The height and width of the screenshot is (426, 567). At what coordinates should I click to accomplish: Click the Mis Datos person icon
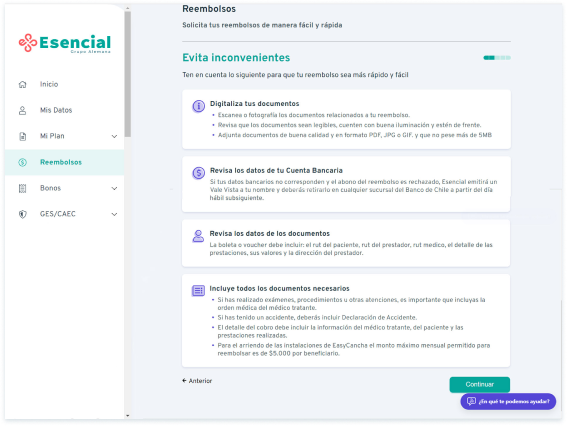click(22, 110)
